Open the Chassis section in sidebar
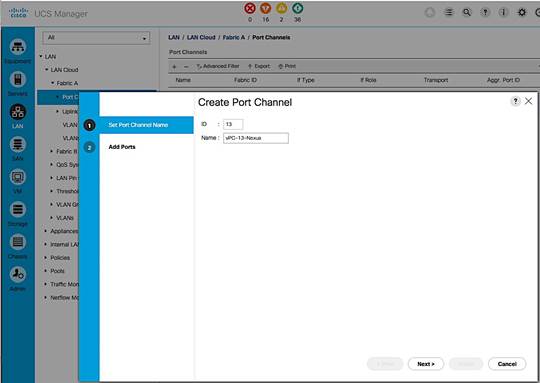The width and height of the screenshot is (540, 383). click(x=18, y=242)
